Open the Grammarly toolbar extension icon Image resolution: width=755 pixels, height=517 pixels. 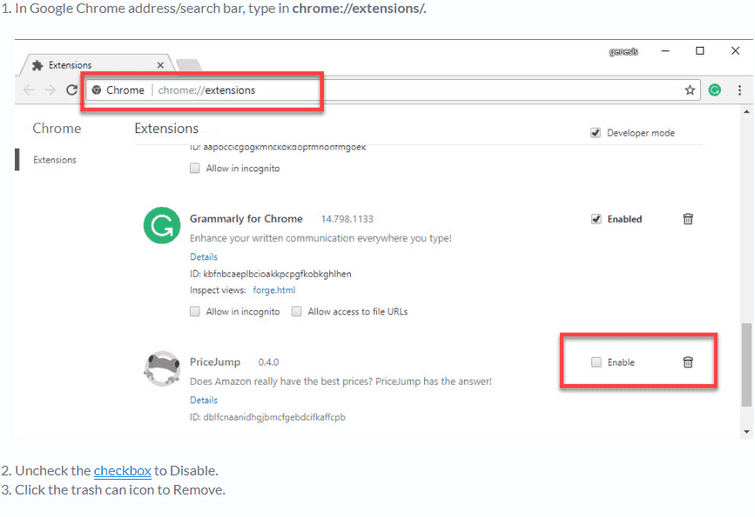point(715,90)
